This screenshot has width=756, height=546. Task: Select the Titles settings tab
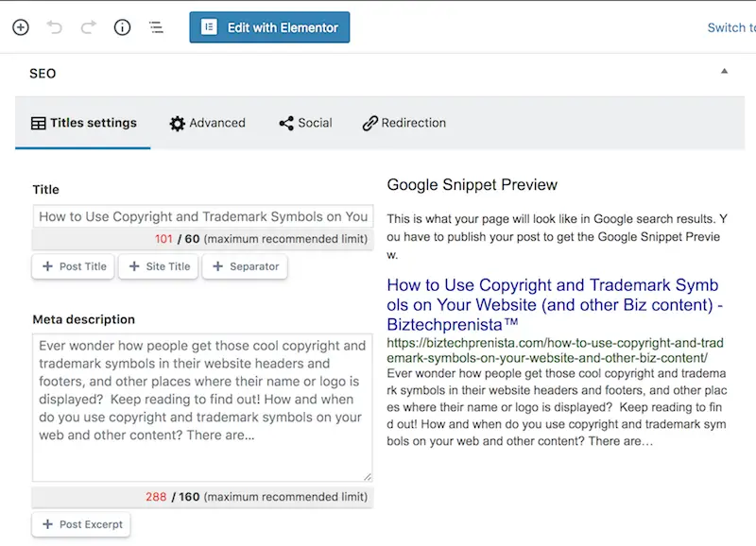[x=83, y=123]
